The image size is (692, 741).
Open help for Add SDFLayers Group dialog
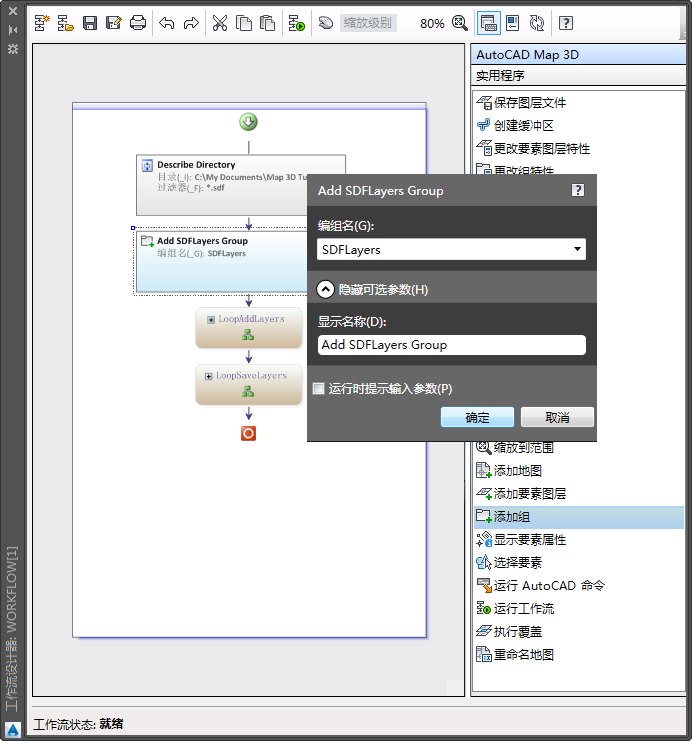578,190
